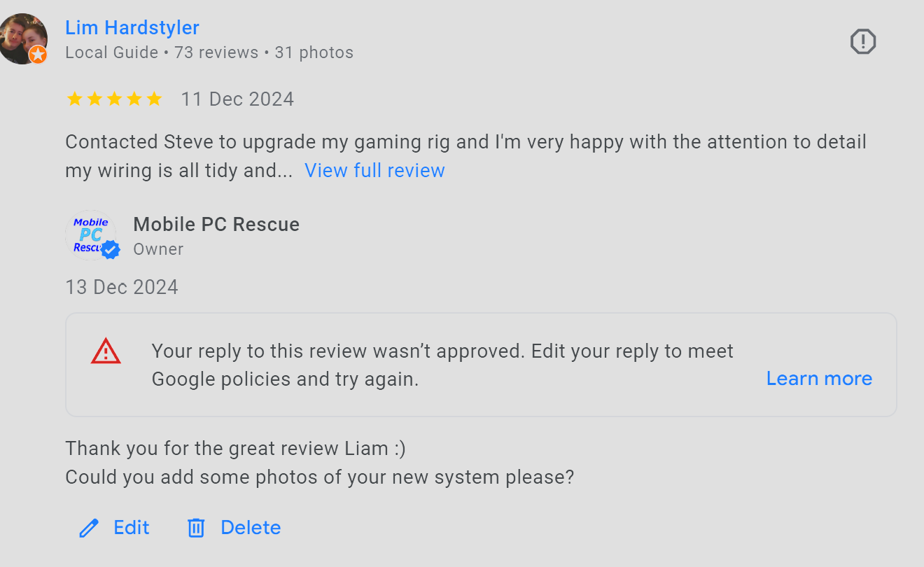Click the pencil icon beside Edit

(x=89, y=528)
